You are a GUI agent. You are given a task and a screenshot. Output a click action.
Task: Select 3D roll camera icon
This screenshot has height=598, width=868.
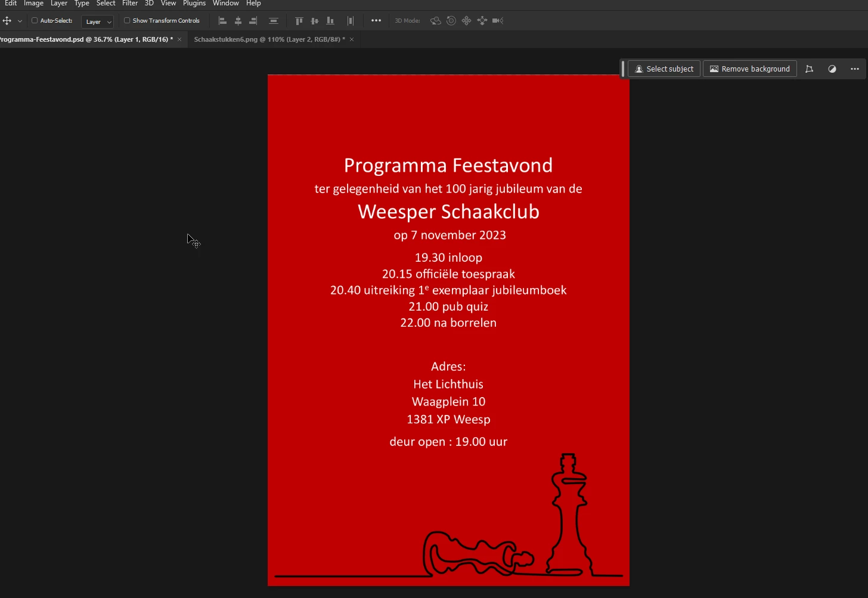point(451,21)
